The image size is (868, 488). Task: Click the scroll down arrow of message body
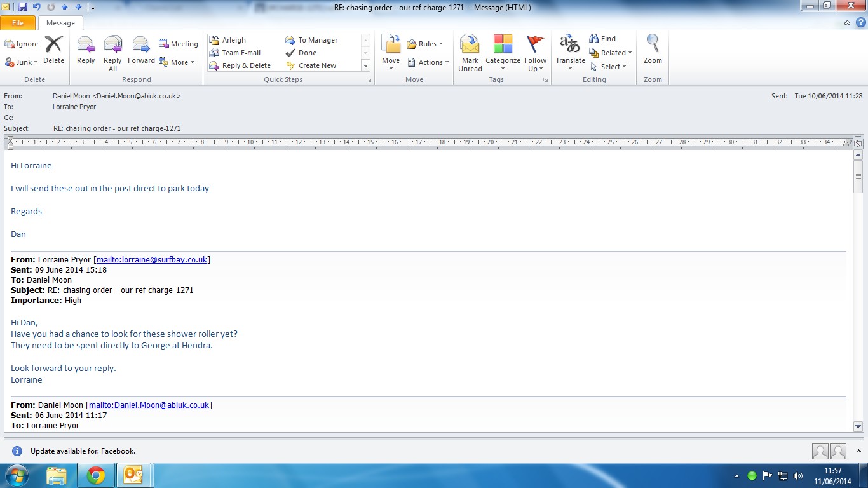[x=858, y=427]
